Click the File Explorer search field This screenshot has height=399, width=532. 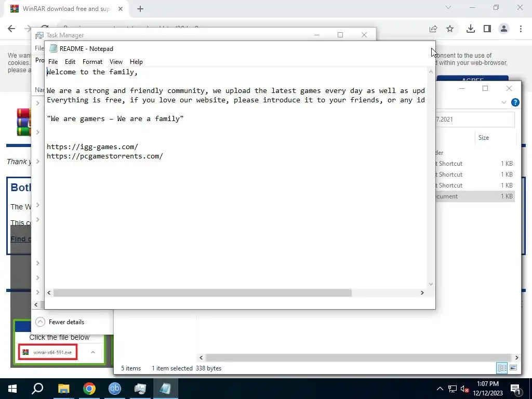click(475, 119)
